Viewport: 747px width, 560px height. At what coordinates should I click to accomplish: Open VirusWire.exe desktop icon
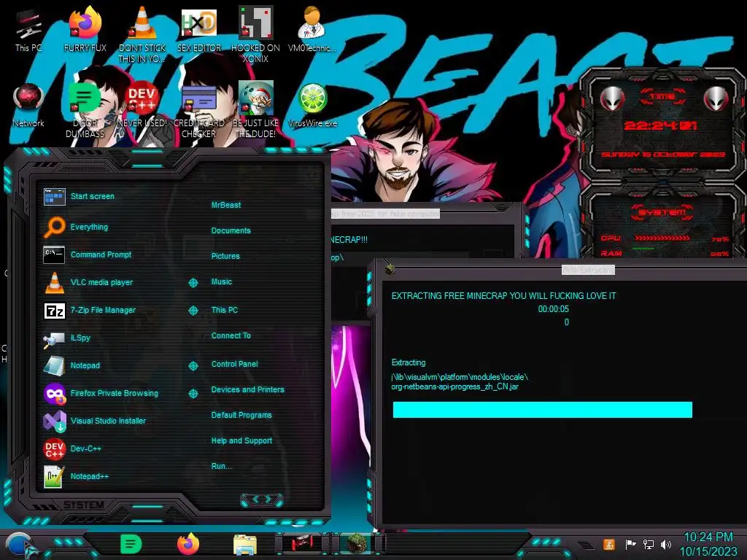click(312, 106)
